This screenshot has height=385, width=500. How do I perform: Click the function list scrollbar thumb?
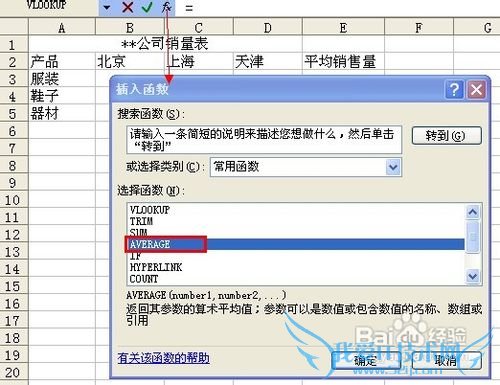click(x=473, y=236)
